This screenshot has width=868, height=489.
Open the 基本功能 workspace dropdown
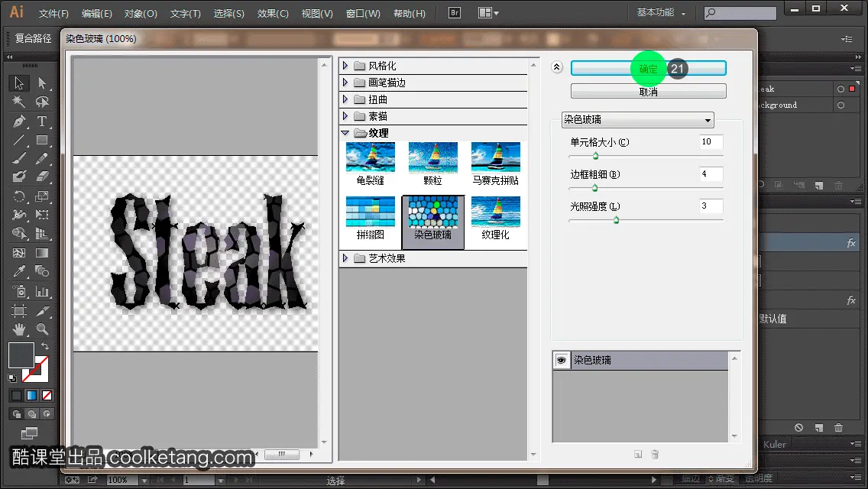tap(661, 12)
